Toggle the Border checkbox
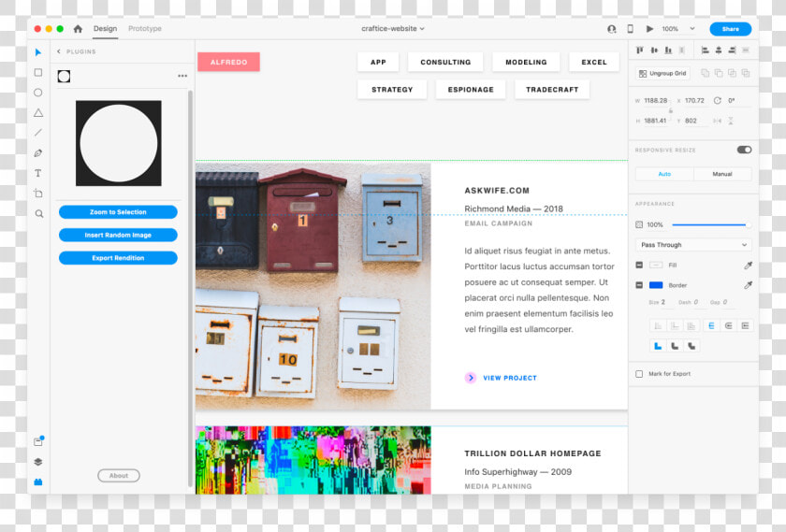 (x=639, y=285)
